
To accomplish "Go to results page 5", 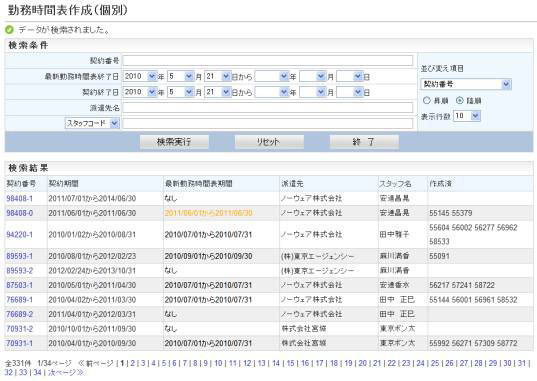I will [x=164, y=363].
